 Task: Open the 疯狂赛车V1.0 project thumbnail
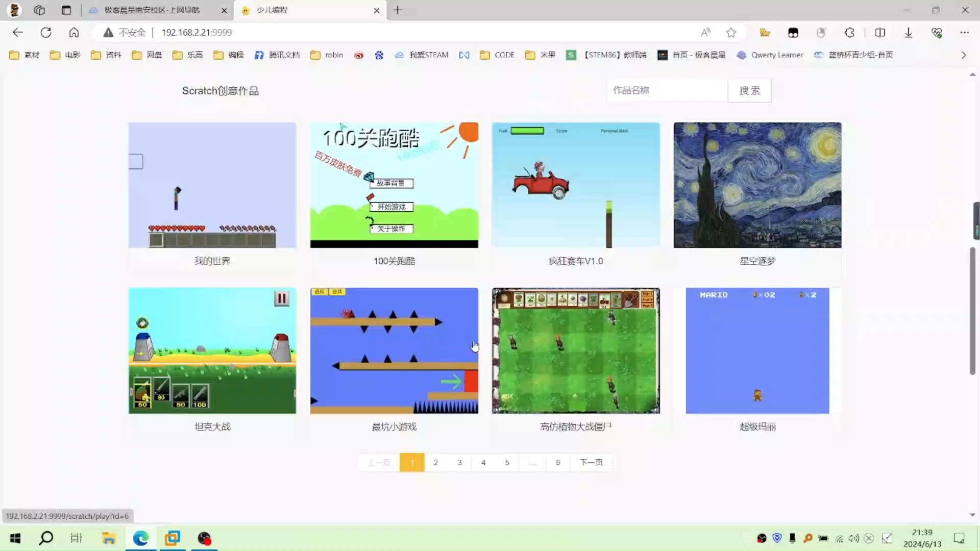tap(576, 185)
